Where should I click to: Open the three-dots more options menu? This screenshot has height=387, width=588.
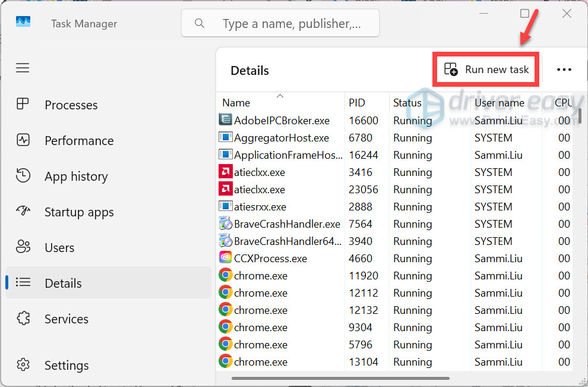564,70
